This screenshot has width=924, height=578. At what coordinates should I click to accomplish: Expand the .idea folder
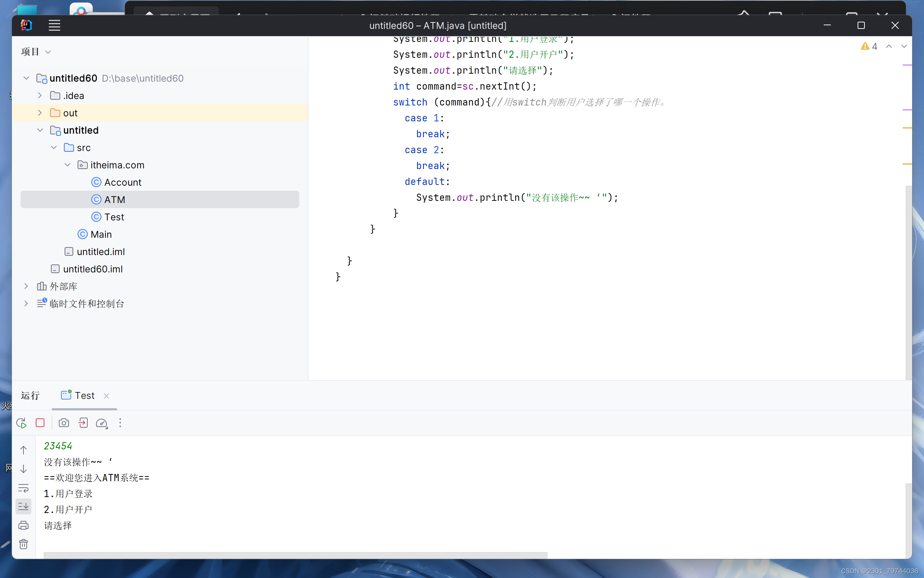(x=40, y=95)
